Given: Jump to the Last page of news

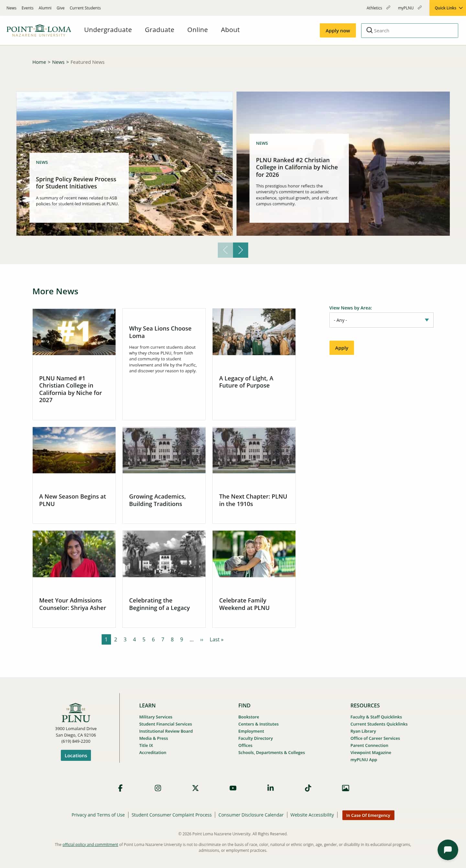Looking at the screenshot, I should click(216, 639).
